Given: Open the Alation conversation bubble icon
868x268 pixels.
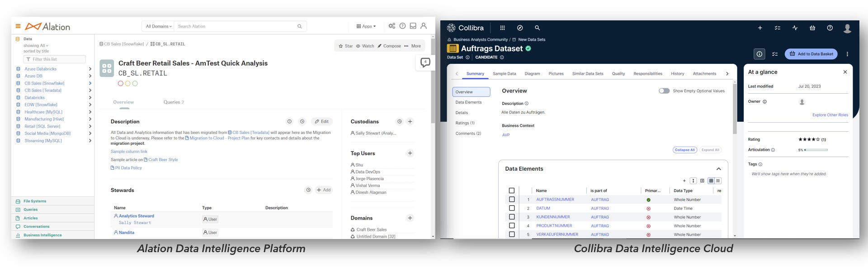Looking at the screenshot, I should point(425,62).
